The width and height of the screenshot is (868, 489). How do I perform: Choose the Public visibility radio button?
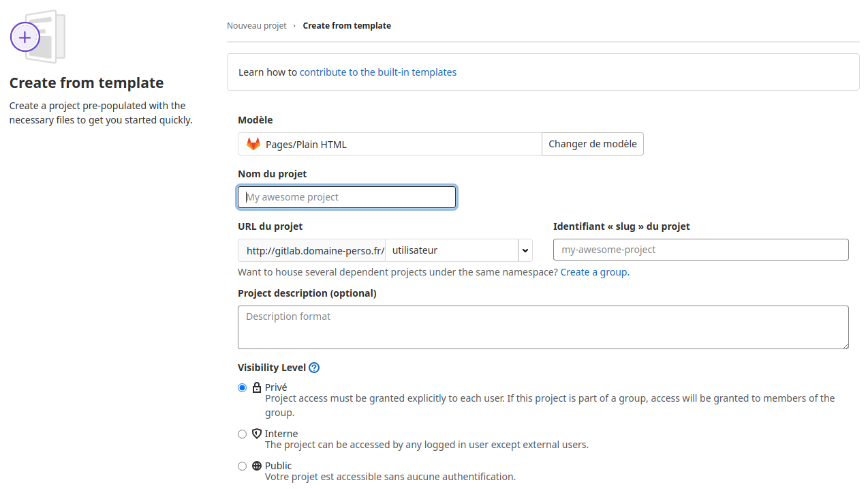[x=242, y=466]
